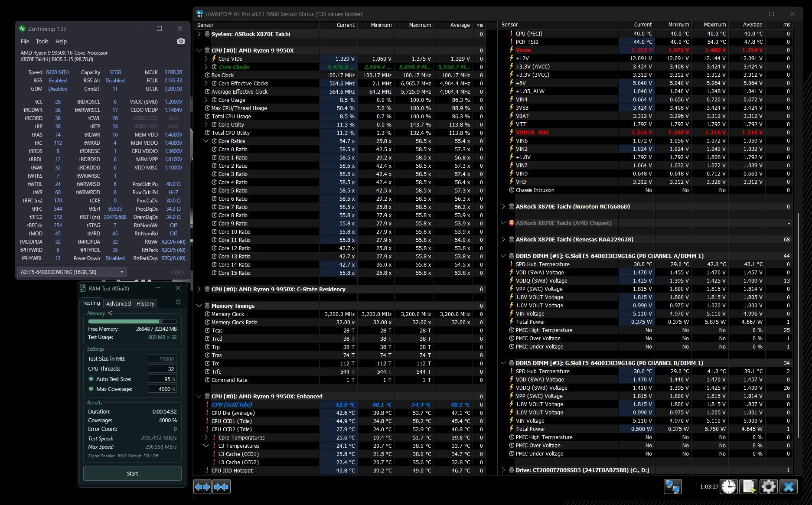Take a ZenTimings screenshot with the camera icon
This screenshot has width=812, height=505.
point(181,41)
